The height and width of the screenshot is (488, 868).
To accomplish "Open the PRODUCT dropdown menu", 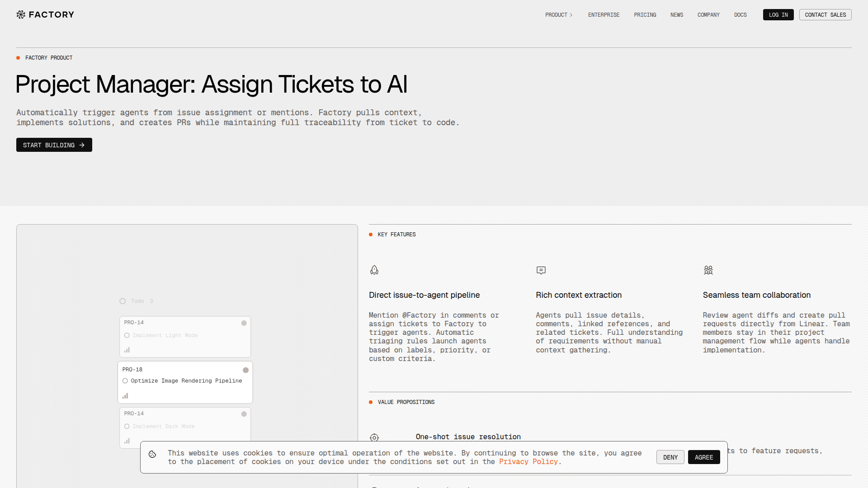I will point(558,14).
